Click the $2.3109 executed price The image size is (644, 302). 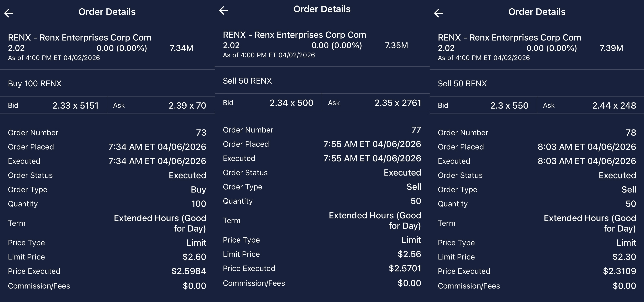[x=619, y=271]
